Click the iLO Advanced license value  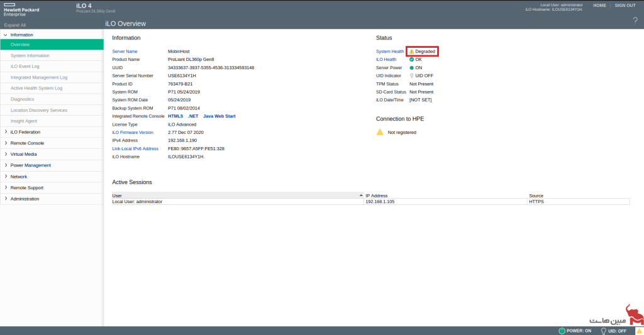coord(182,124)
